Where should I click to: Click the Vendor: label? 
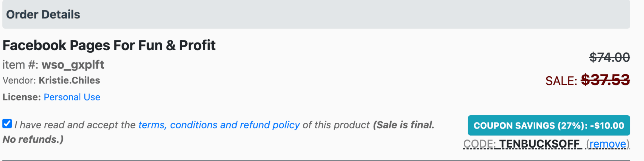click(19, 80)
